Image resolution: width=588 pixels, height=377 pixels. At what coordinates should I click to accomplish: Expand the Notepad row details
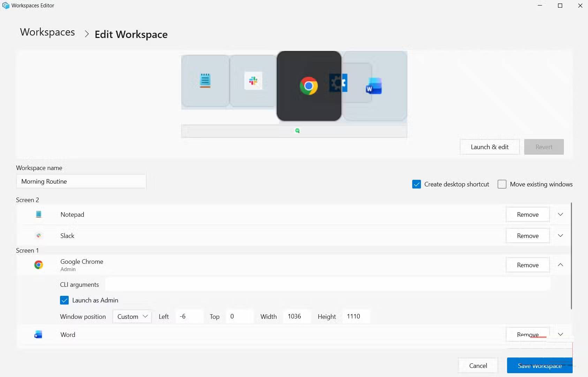coord(560,214)
